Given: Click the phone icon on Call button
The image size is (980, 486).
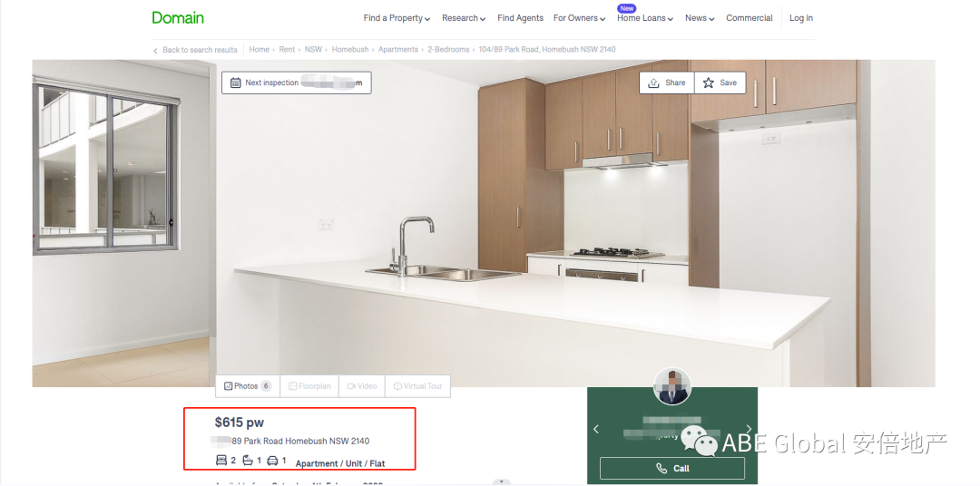Looking at the screenshot, I should coord(661,469).
